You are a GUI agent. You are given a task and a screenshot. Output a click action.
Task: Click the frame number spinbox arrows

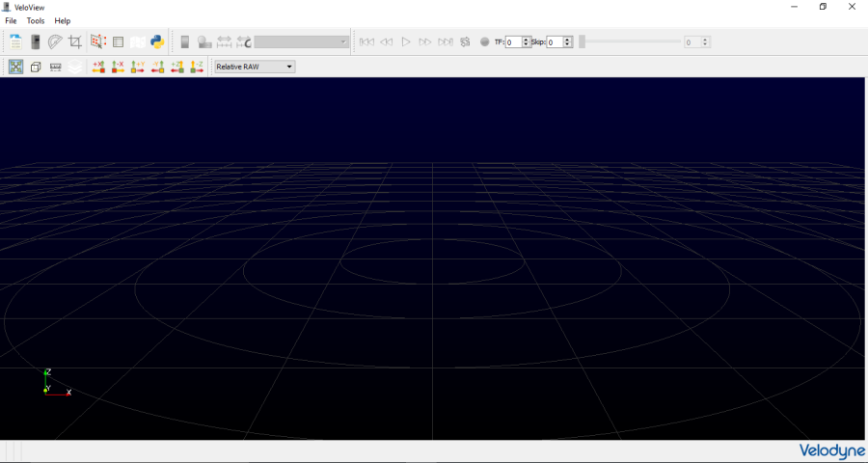pyautogui.click(x=705, y=42)
